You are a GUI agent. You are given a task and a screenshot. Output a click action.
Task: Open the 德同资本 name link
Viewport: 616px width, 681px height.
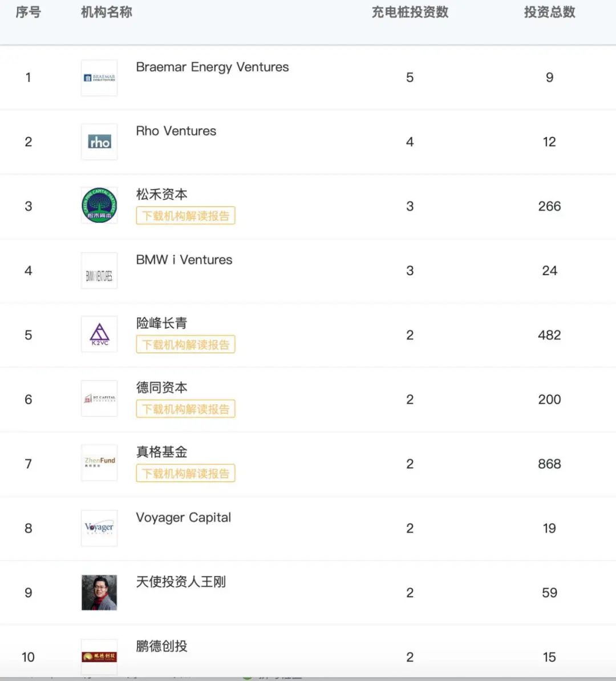point(161,388)
